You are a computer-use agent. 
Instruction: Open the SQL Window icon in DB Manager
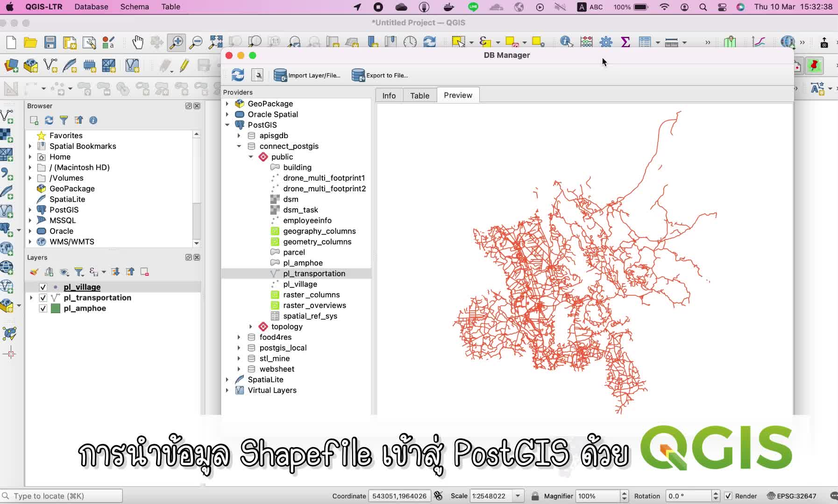(x=257, y=75)
